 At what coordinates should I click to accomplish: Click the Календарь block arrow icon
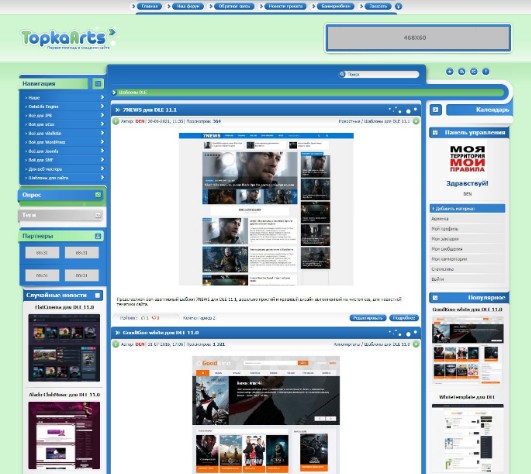[x=436, y=110]
